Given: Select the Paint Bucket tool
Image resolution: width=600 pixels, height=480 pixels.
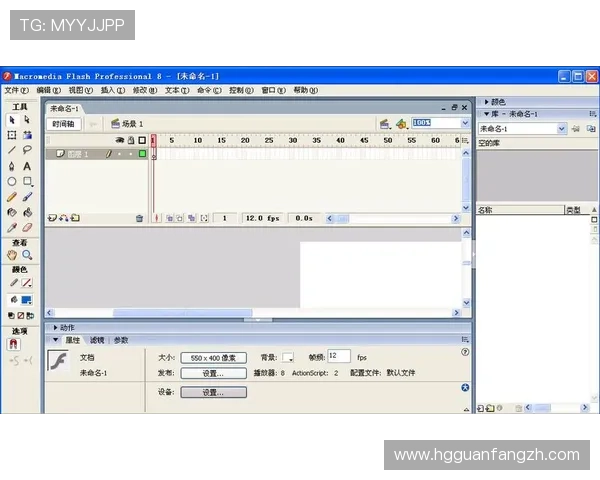Looking at the screenshot, I should pos(27,212).
